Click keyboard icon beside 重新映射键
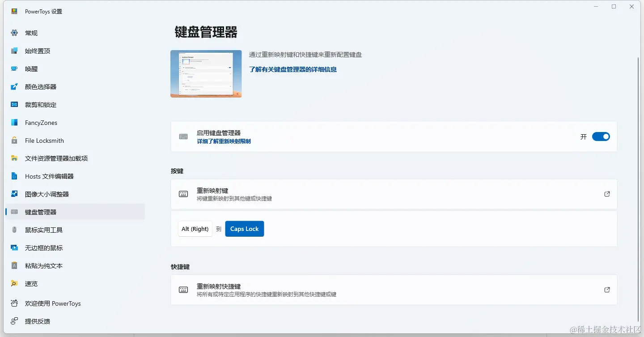 coord(183,194)
